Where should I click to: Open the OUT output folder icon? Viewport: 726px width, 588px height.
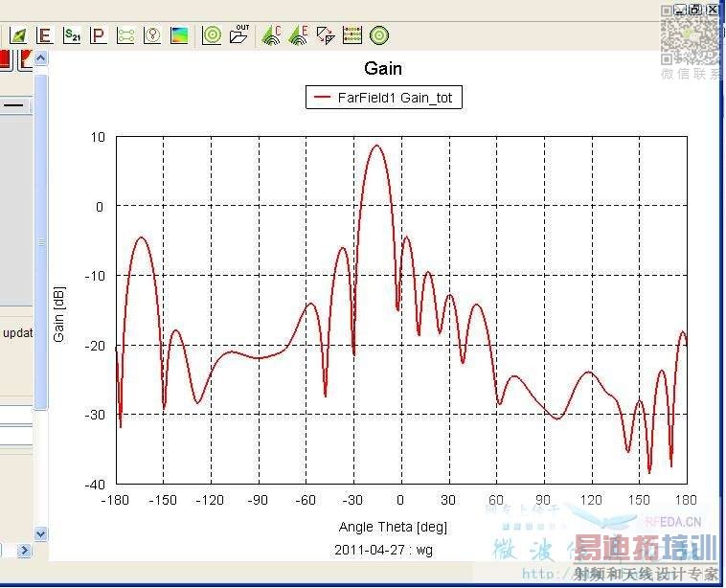pyautogui.click(x=238, y=34)
